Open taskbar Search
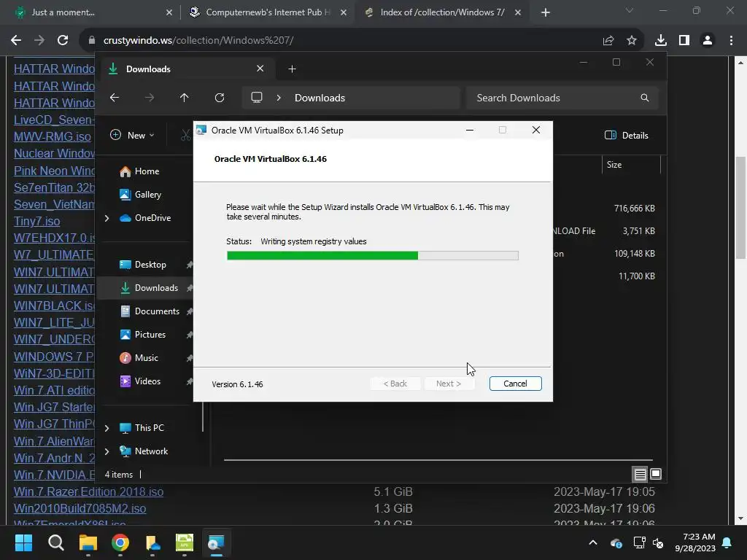The height and width of the screenshot is (560, 747). [x=55, y=542]
